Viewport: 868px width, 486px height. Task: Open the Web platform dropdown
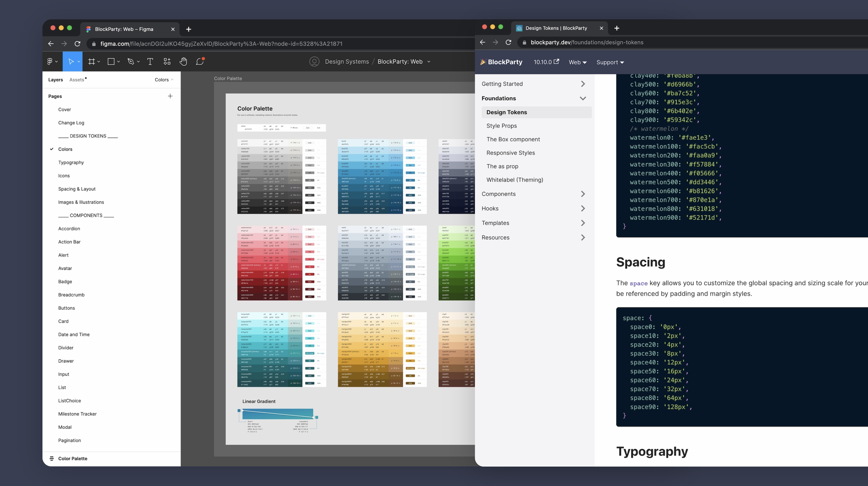click(x=577, y=62)
